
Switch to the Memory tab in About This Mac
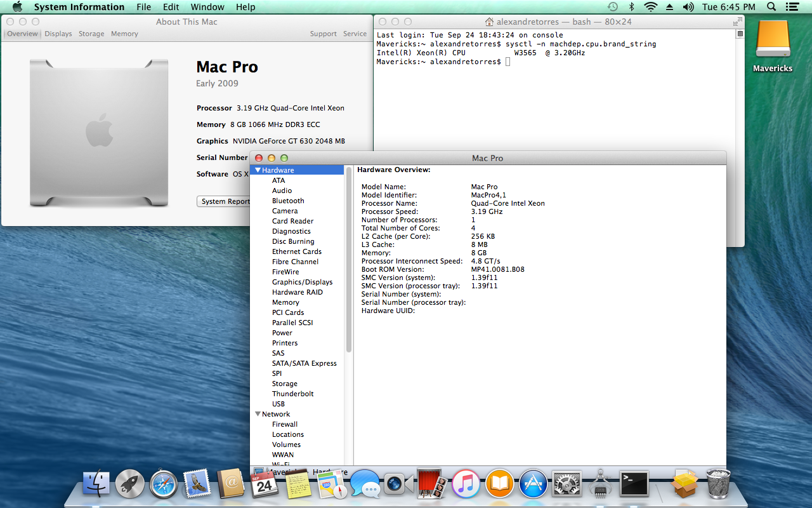tap(124, 34)
